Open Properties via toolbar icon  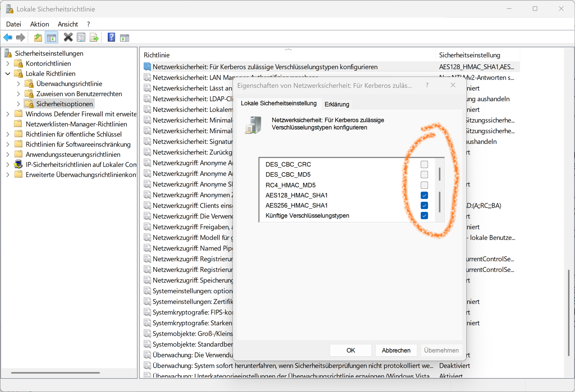coord(81,38)
